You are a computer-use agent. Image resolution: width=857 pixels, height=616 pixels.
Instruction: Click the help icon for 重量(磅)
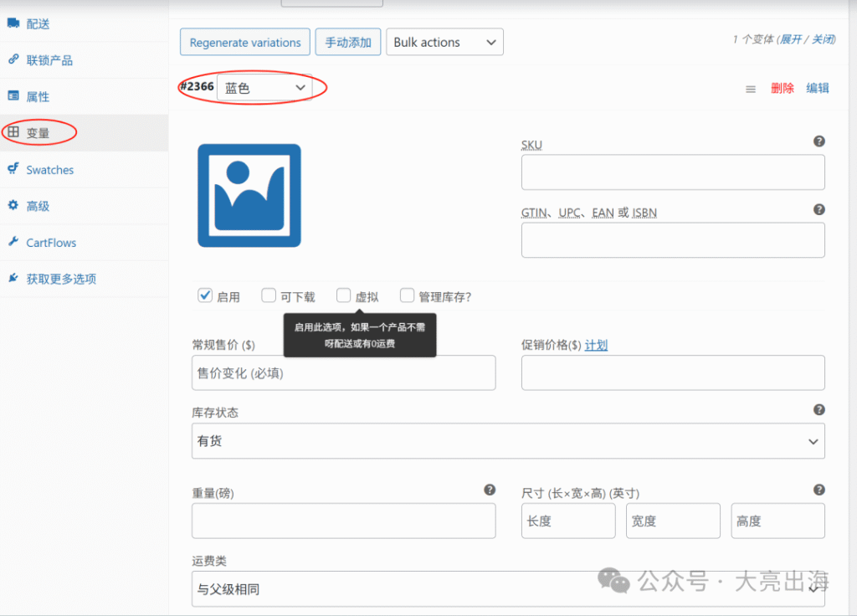[x=490, y=490]
